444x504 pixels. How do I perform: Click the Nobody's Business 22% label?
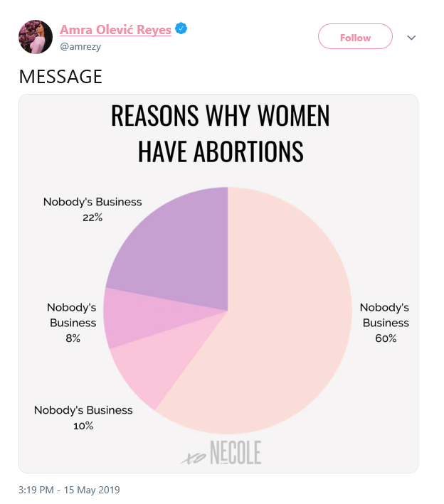92,210
